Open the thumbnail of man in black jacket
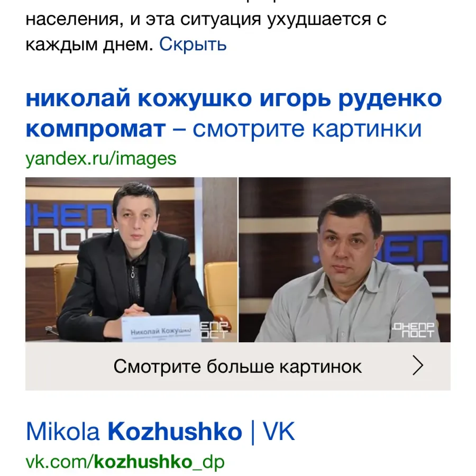 coord(132,260)
